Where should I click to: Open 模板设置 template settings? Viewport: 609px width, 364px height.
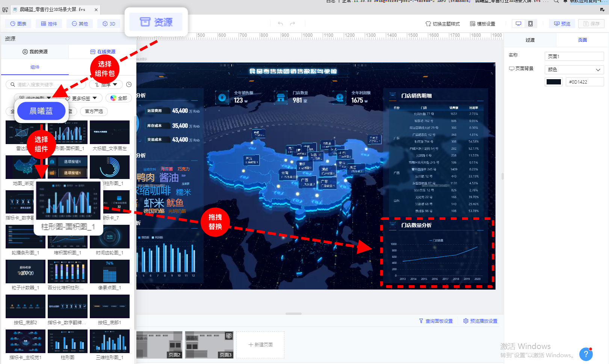482,24
